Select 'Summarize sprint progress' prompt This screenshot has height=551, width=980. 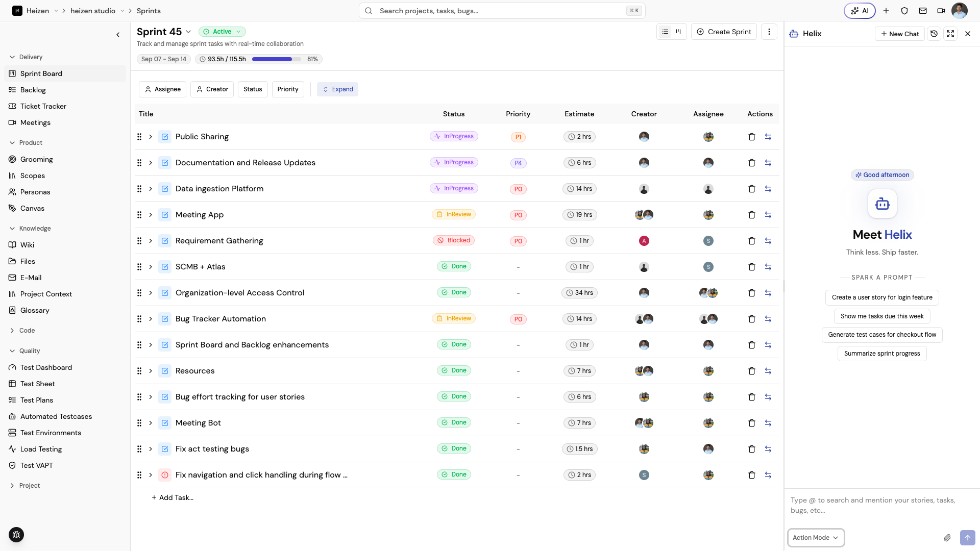pos(882,354)
